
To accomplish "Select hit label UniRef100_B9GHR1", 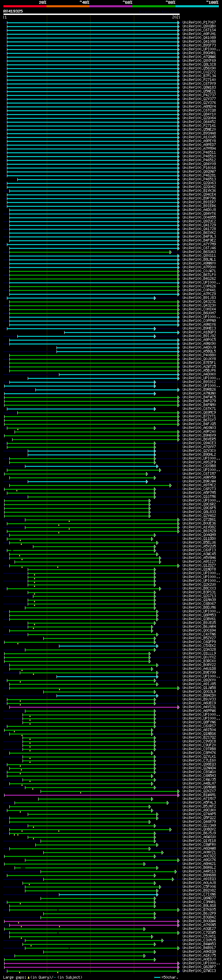I will (199, 53).
